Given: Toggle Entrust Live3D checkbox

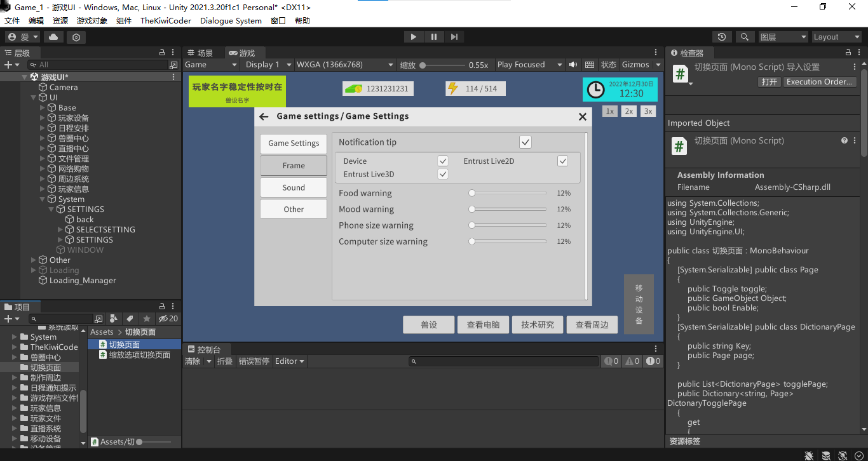Looking at the screenshot, I should pos(443,174).
